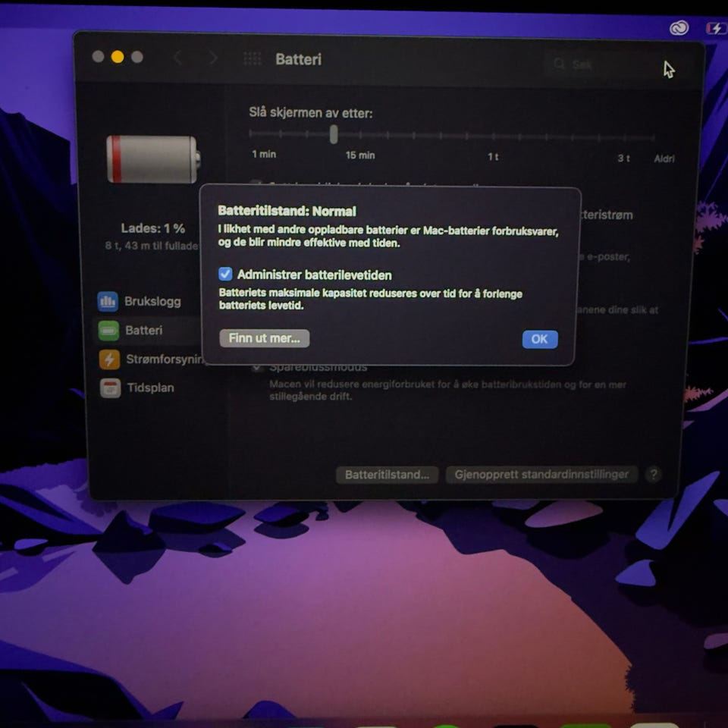
Task: Click the large battery level image
Action: (x=153, y=159)
